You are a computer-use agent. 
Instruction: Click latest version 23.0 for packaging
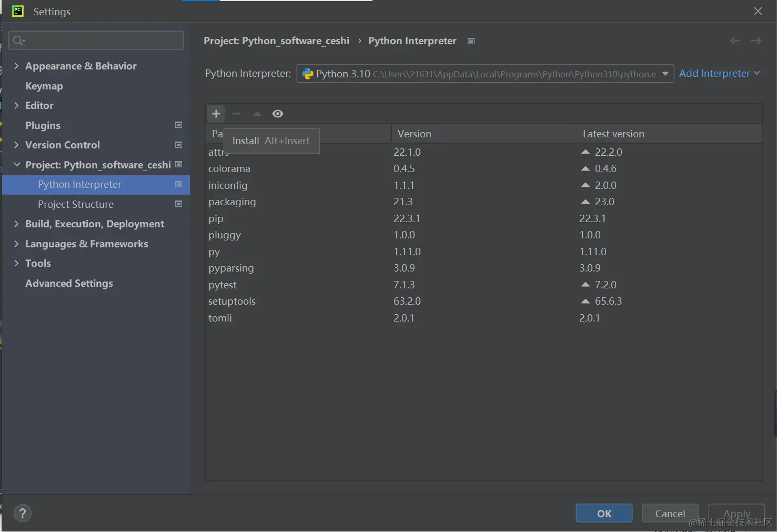click(604, 202)
